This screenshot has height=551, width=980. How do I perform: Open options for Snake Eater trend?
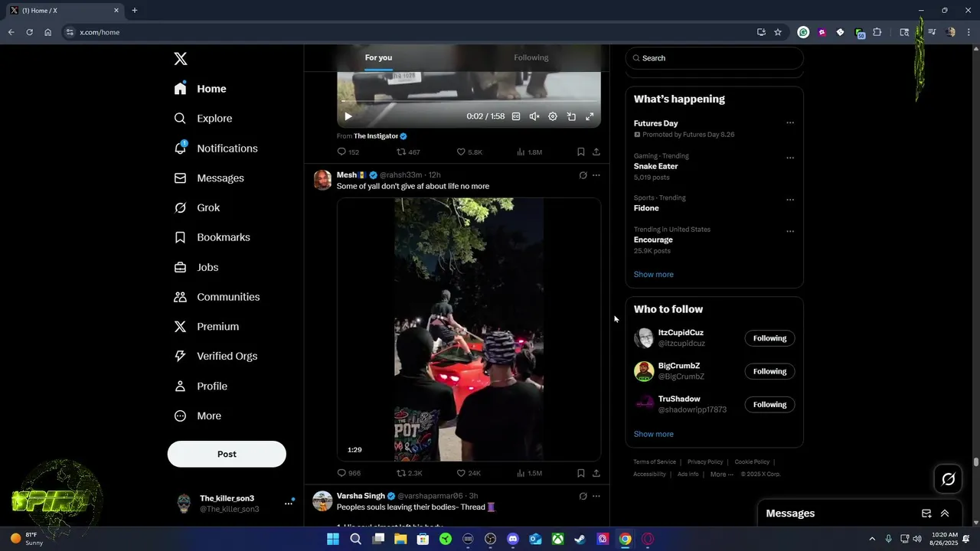(790, 158)
